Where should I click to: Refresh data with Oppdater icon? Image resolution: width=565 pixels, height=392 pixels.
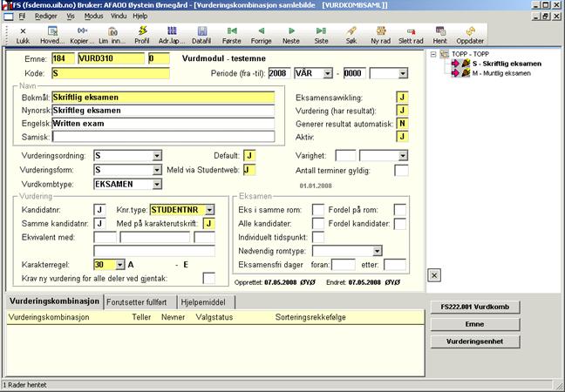pyautogui.click(x=470, y=35)
